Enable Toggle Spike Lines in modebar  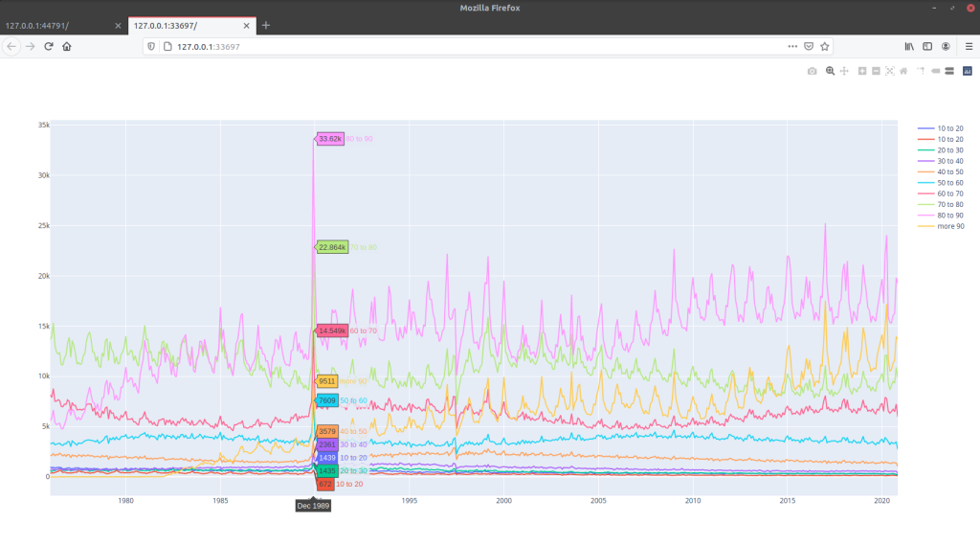922,71
